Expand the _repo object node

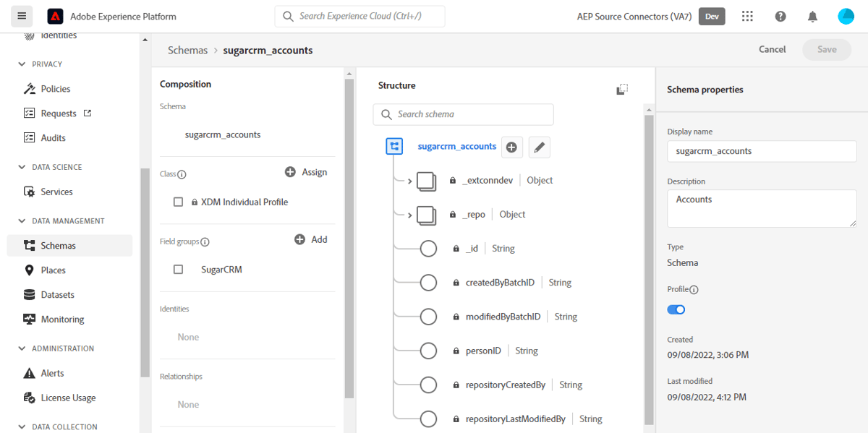(x=409, y=214)
